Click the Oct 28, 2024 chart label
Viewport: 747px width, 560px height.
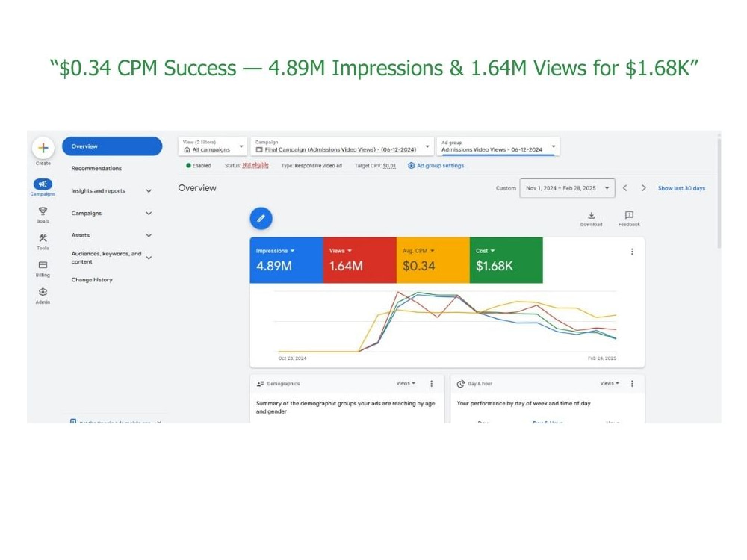(x=293, y=358)
